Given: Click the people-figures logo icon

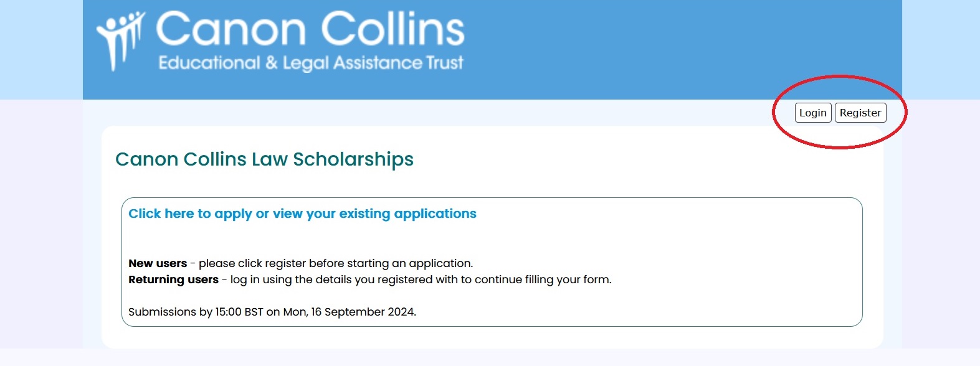Looking at the screenshot, I should pos(120,40).
